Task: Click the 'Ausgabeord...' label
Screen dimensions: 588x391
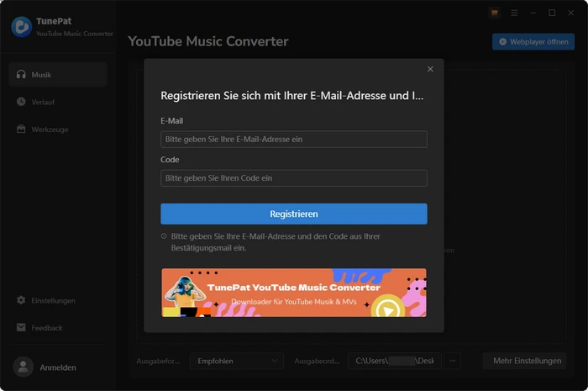Action: (x=317, y=361)
